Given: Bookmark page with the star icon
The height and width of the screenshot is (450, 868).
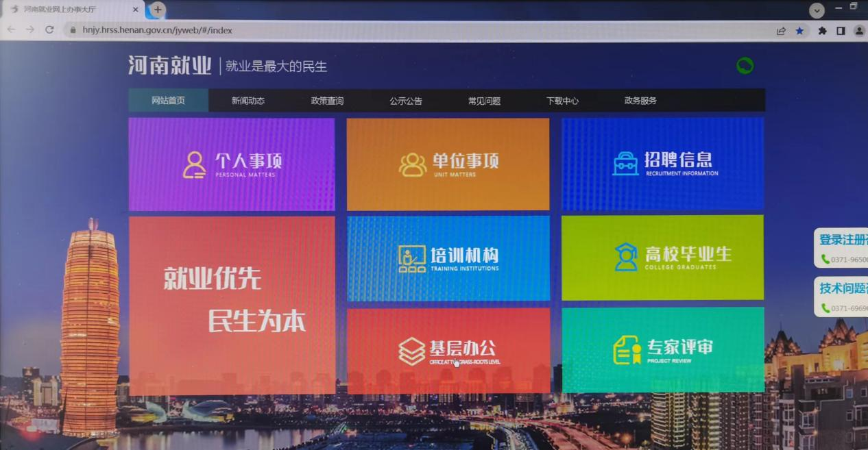Looking at the screenshot, I should [x=799, y=31].
